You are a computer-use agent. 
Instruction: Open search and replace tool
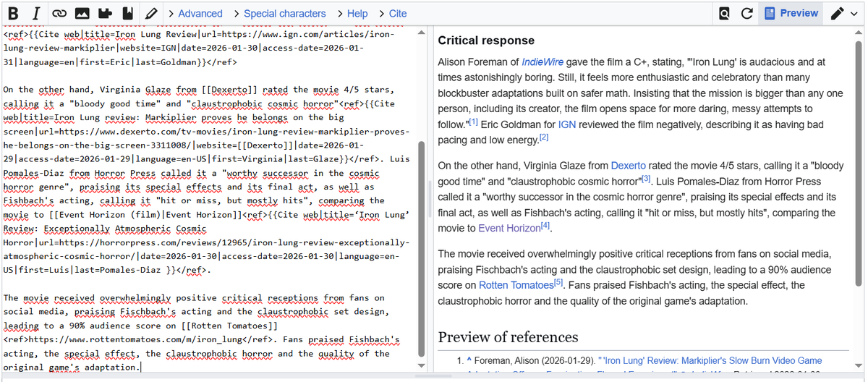pos(724,14)
